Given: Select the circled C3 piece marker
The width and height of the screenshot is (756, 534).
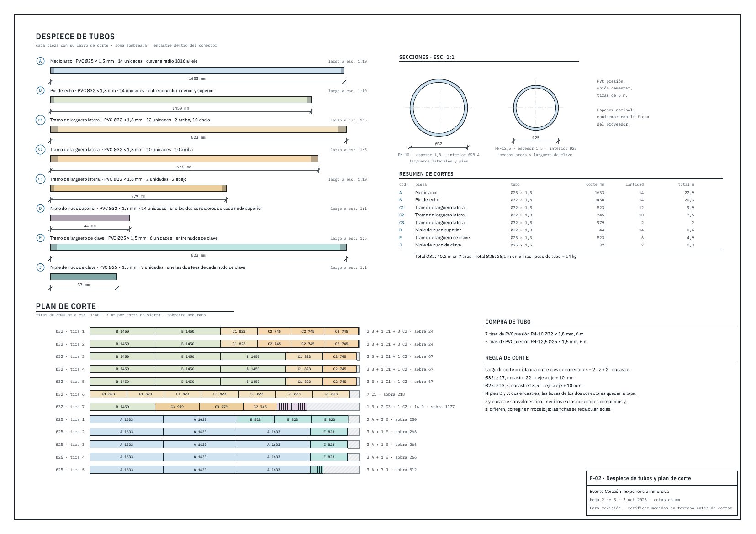Looking at the screenshot, I should coord(40,179).
